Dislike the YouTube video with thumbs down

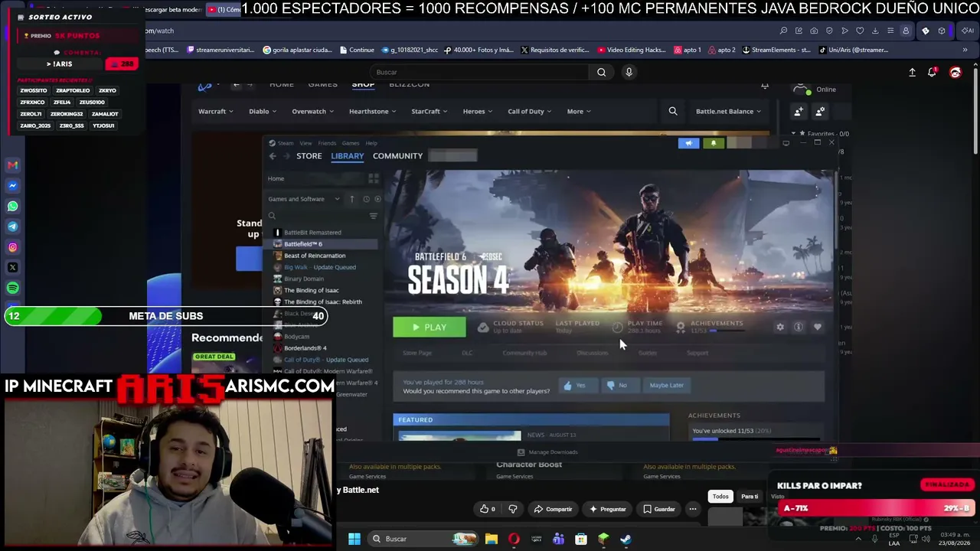click(513, 509)
